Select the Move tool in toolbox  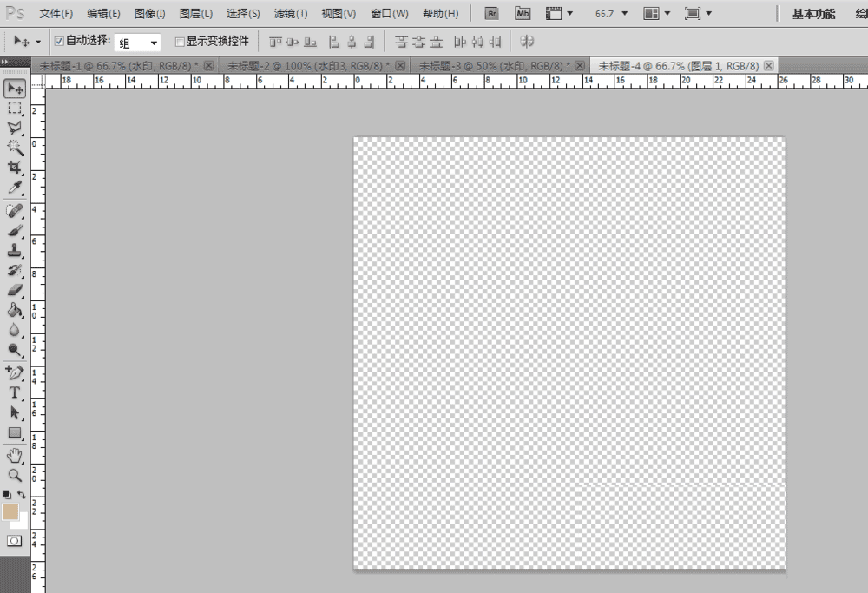15,89
